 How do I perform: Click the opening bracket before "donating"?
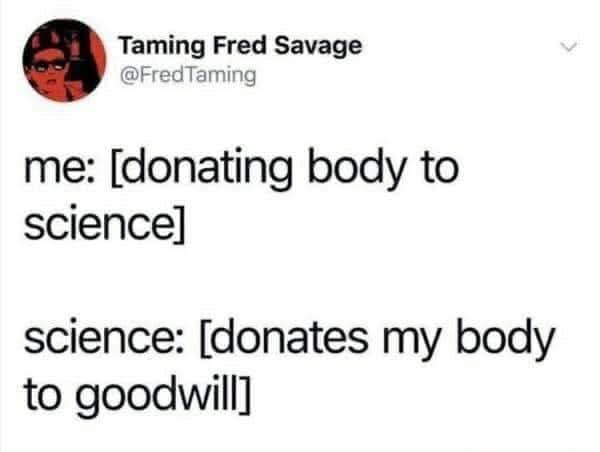click(114, 169)
